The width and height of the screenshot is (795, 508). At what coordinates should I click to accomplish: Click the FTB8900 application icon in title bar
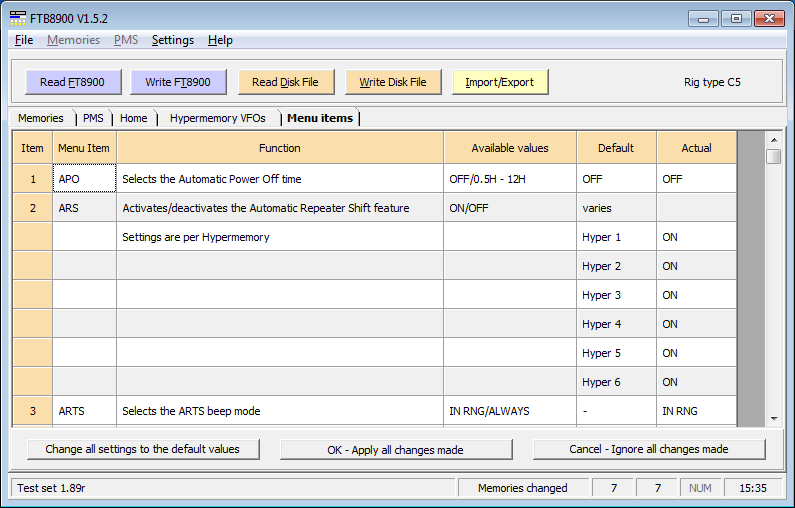[18, 18]
